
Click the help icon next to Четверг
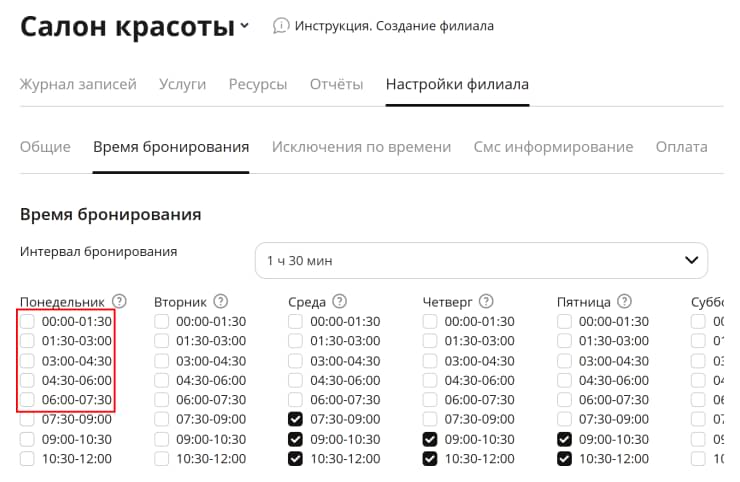click(x=486, y=301)
